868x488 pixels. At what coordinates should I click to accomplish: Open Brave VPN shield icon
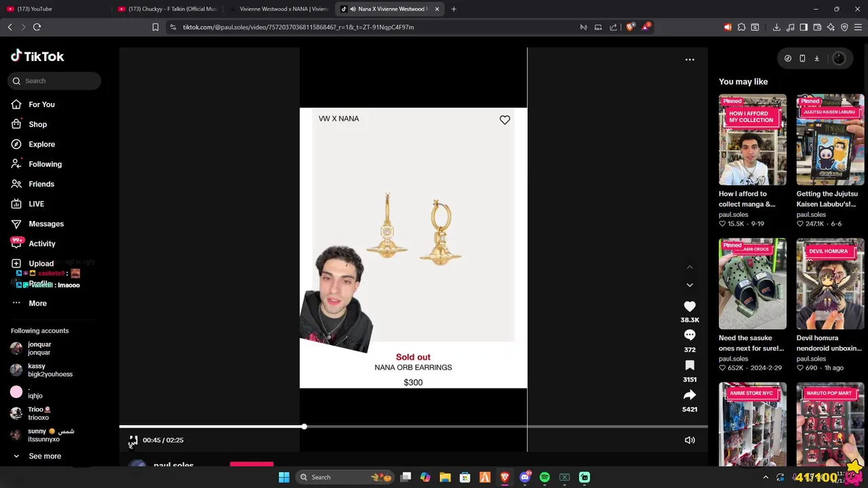click(x=844, y=27)
